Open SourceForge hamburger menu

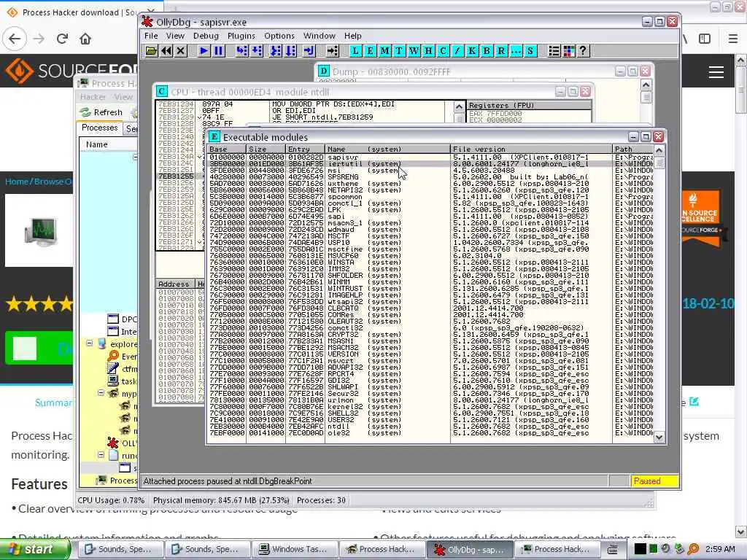click(x=716, y=72)
